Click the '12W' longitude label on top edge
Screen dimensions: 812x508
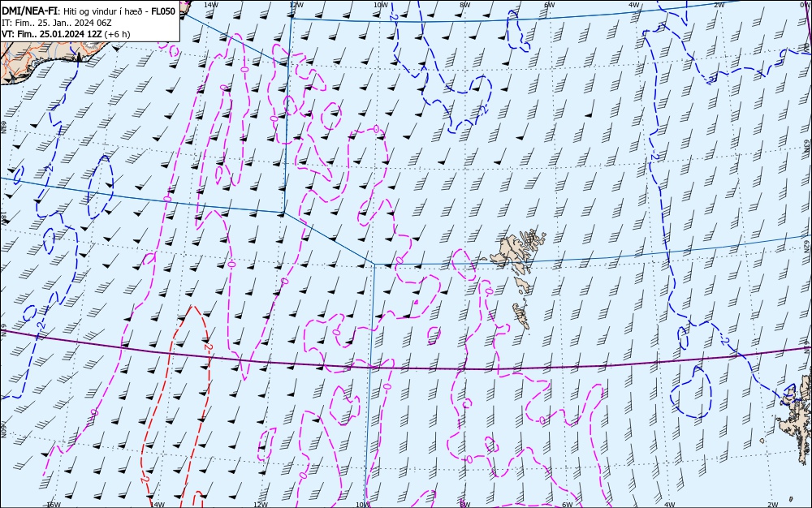click(x=296, y=5)
